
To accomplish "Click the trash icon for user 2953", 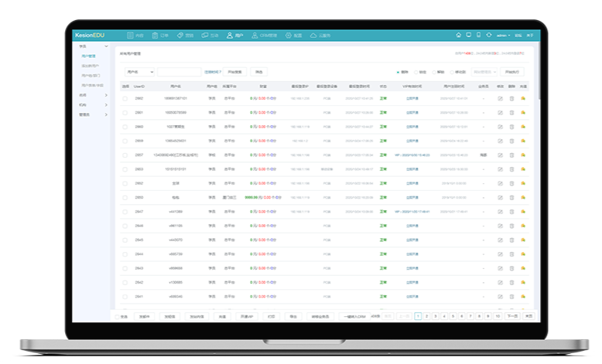I will click(x=511, y=169).
